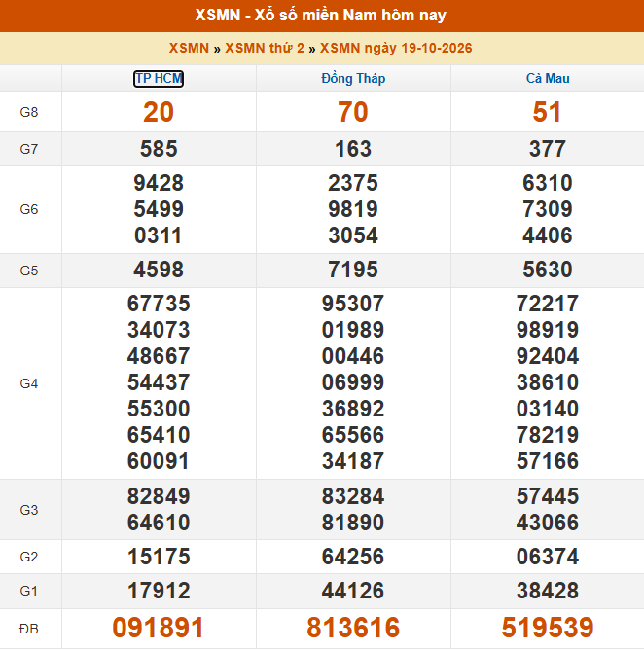The image size is (644, 651).
Task: Open XSMN ngày 19-10-2026 breadcrumb link
Action: pyautogui.click(x=396, y=48)
